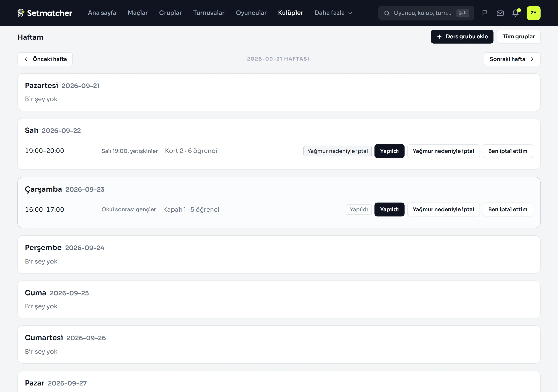The height and width of the screenshot is (392, 558).
Task: Mark Salı lesson Yağmur nedeniyle iptal button
Action: coord(443,151)
